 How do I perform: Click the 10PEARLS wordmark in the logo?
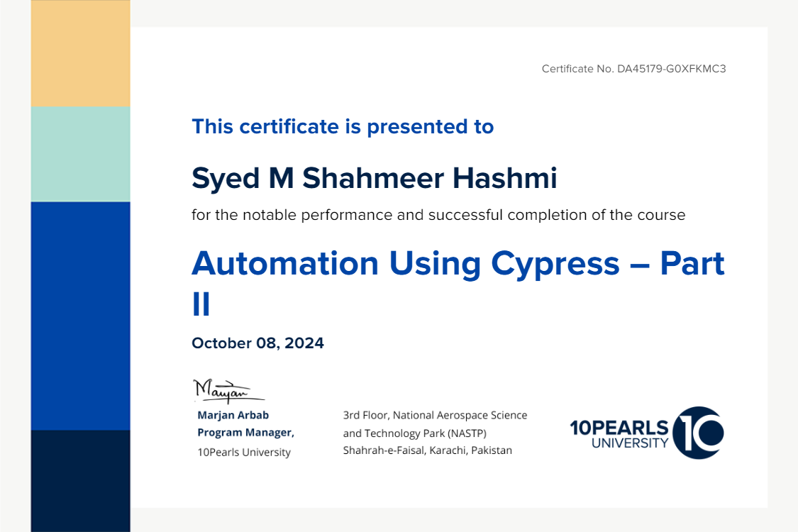pos(619,427)
